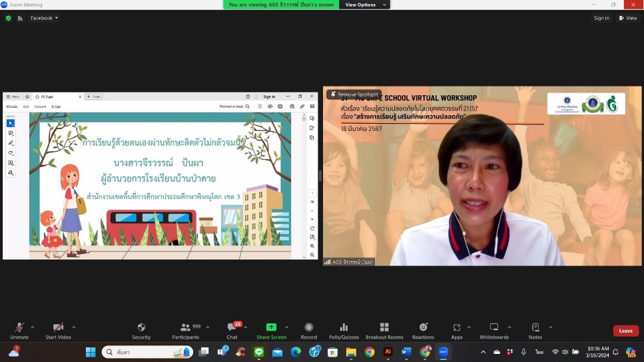
Task: Zoom in on the PDF page
Action: [312, 246]
